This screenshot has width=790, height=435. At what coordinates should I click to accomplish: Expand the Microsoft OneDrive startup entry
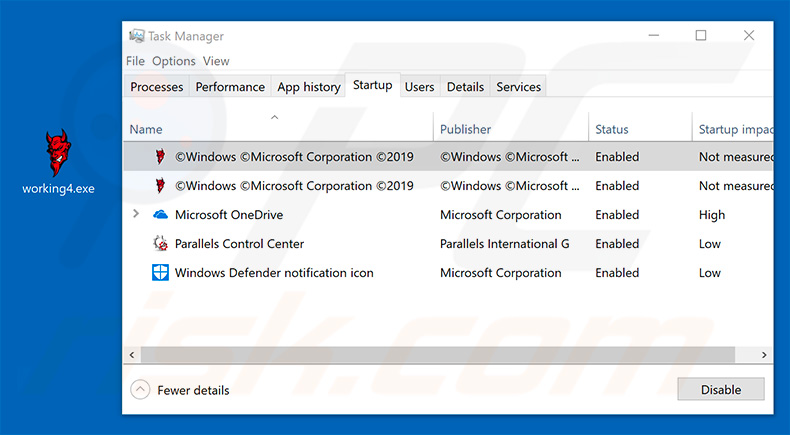(136, 214)
